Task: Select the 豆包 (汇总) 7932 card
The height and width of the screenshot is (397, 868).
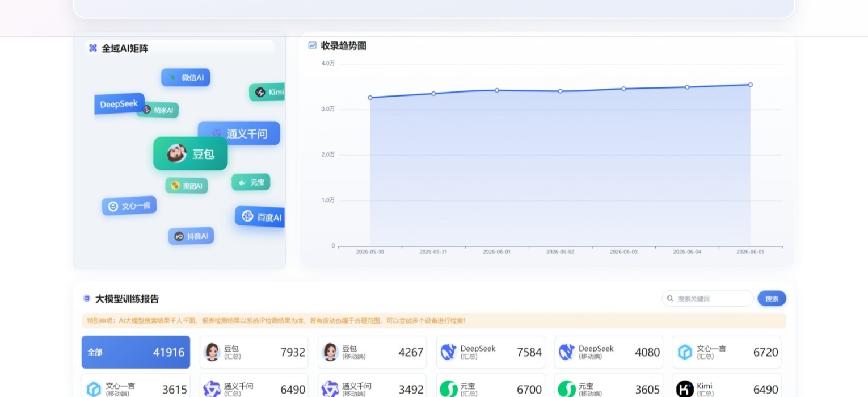Action: pos(254,352)
